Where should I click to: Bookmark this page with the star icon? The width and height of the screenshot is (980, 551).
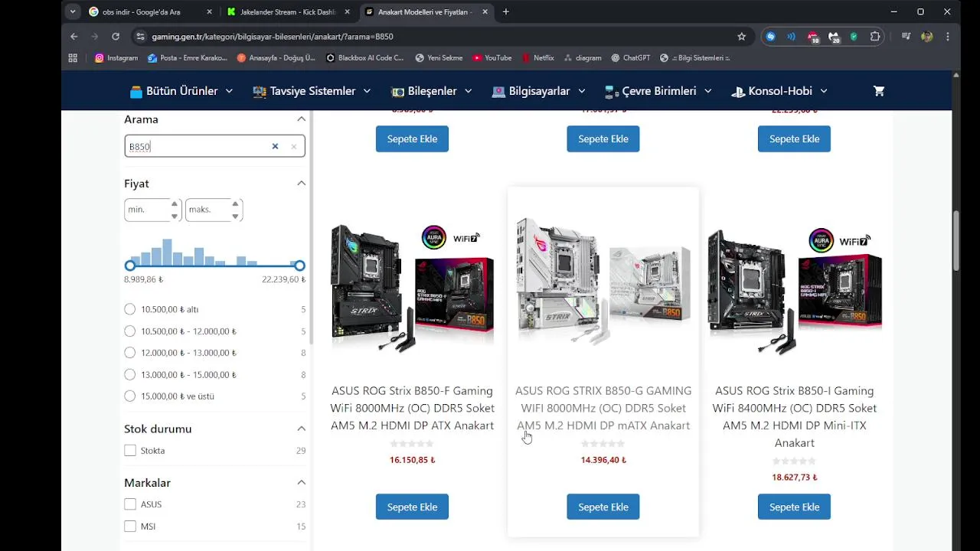(x=741, y=37)
